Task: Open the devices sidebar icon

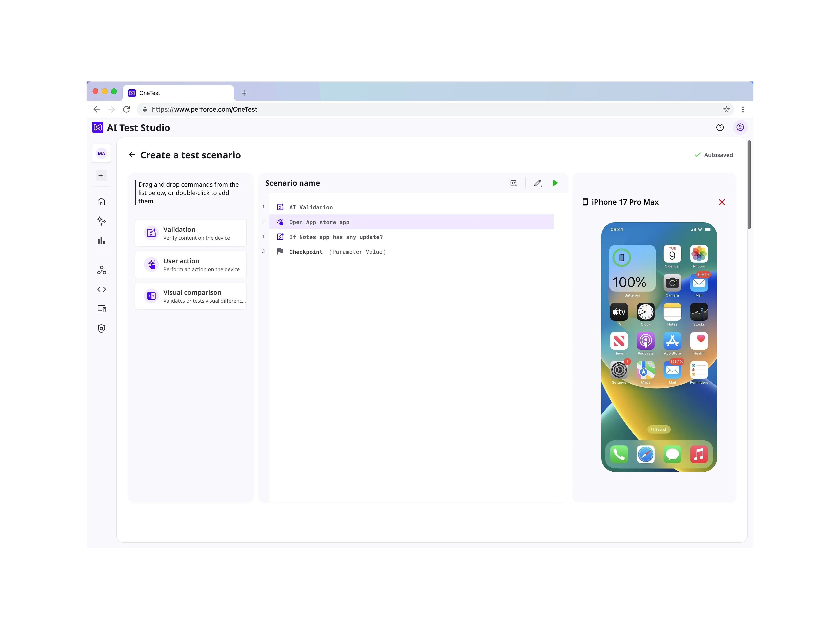Action: pos(101,309)
